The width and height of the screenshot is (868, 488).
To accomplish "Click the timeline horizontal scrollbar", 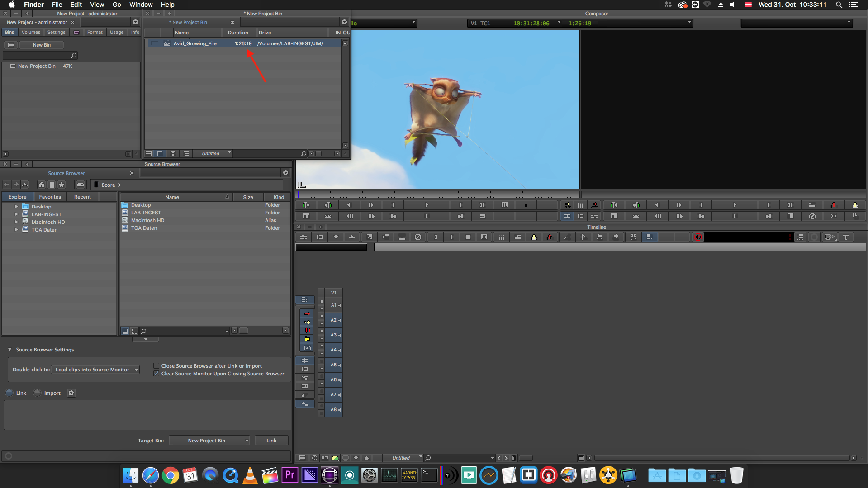I will tap(721, 458).
